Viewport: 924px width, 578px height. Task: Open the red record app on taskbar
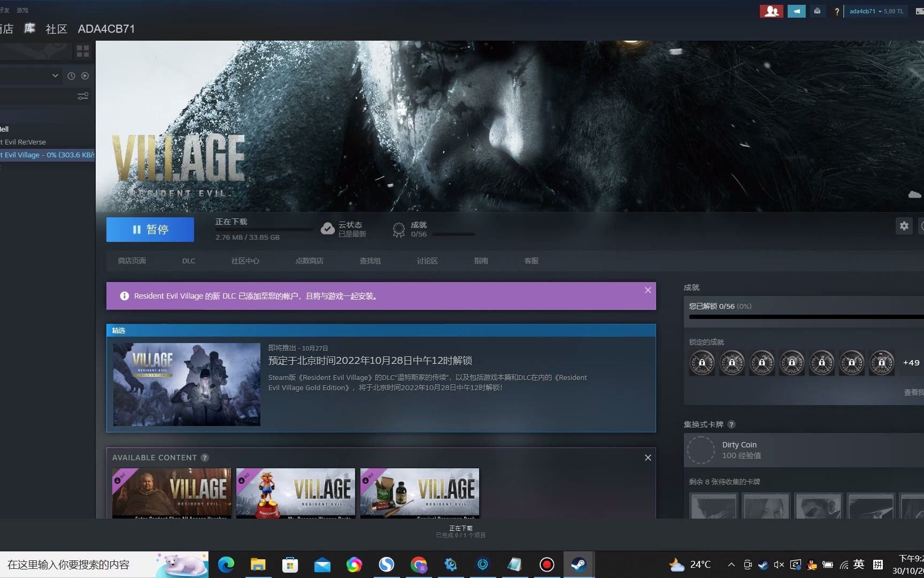click(546, 565)
